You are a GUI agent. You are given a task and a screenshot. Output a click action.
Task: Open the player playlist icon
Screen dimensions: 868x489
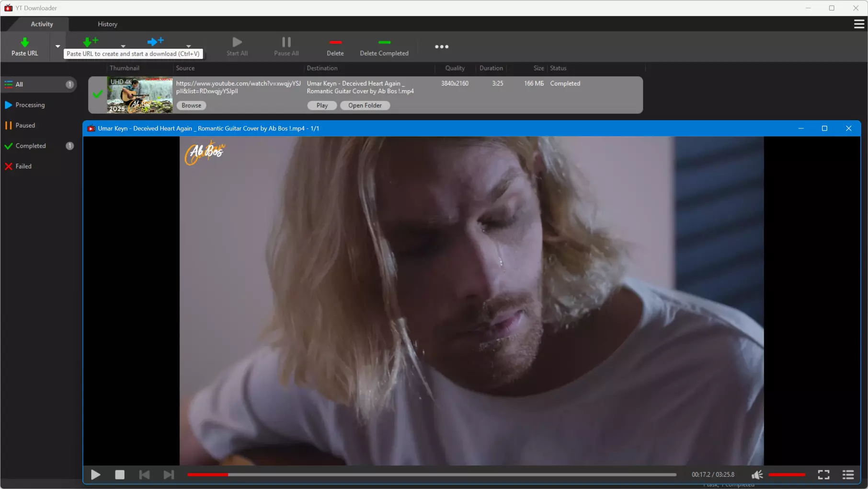coord(848,475)
